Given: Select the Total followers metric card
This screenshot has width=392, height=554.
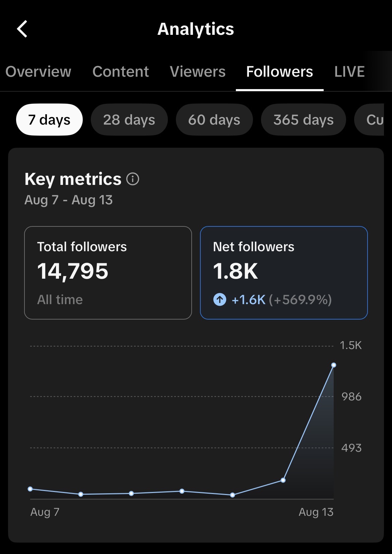Looking at the screenshot, I should click(108, 273).
